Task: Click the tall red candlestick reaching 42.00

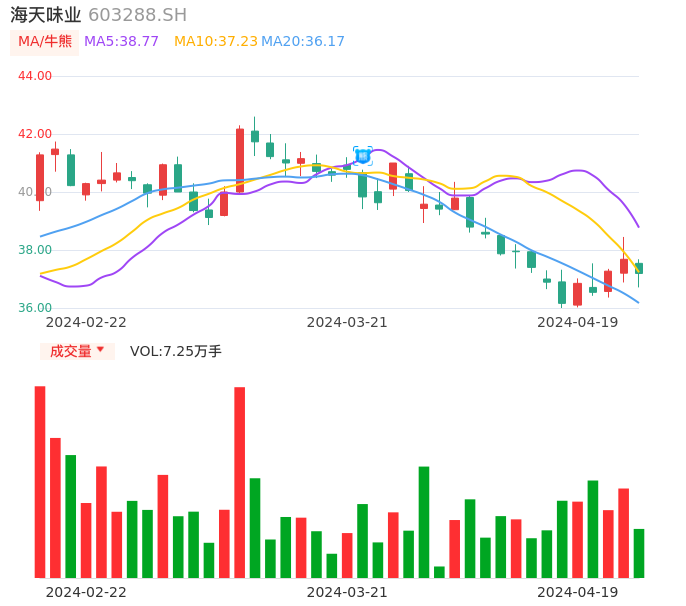Action: pos(240,160)
